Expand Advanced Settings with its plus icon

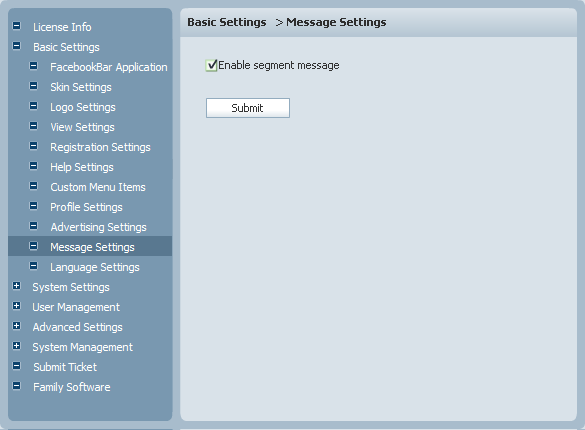(x=16, y=326)
